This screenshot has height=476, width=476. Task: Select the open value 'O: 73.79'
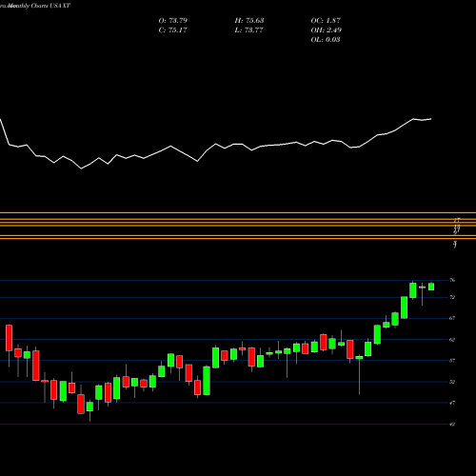coord(173,21)
